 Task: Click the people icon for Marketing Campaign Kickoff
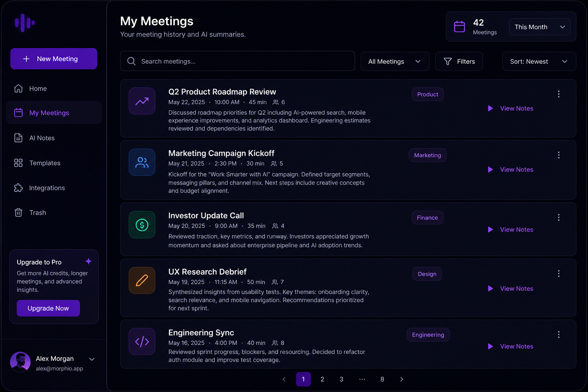[142, 162]
